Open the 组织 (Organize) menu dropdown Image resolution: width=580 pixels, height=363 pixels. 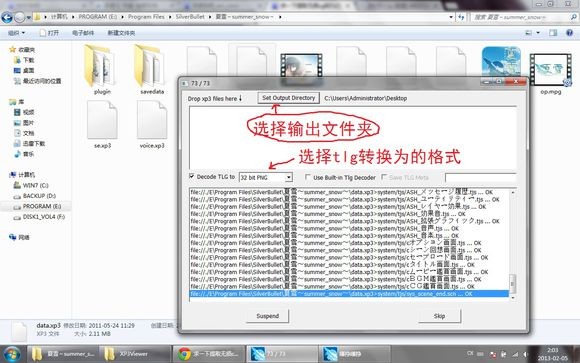(x=17, y=33)
